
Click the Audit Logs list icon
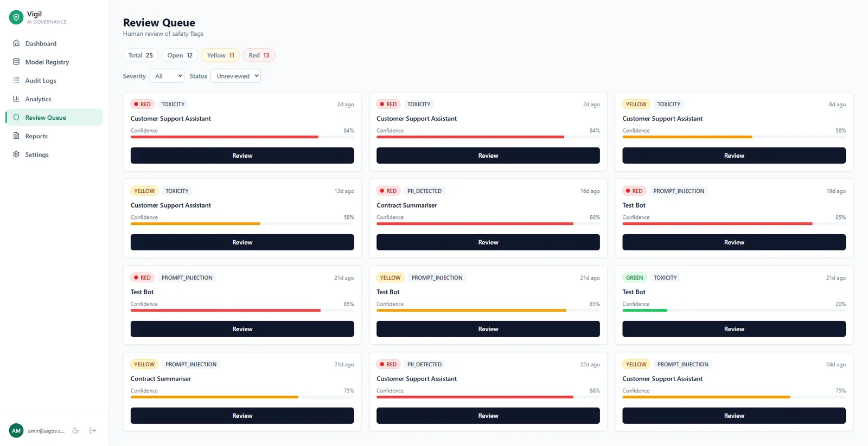click(x=16, y=80)
